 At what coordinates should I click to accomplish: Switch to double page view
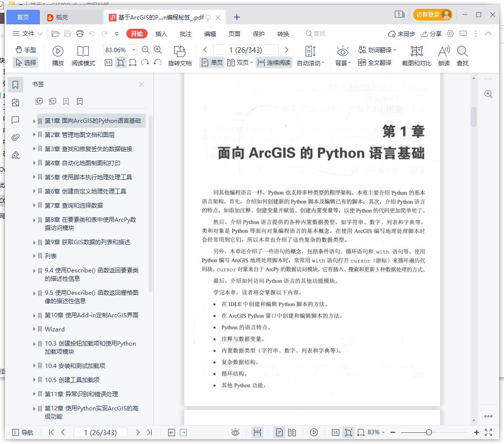pos(240,62)
